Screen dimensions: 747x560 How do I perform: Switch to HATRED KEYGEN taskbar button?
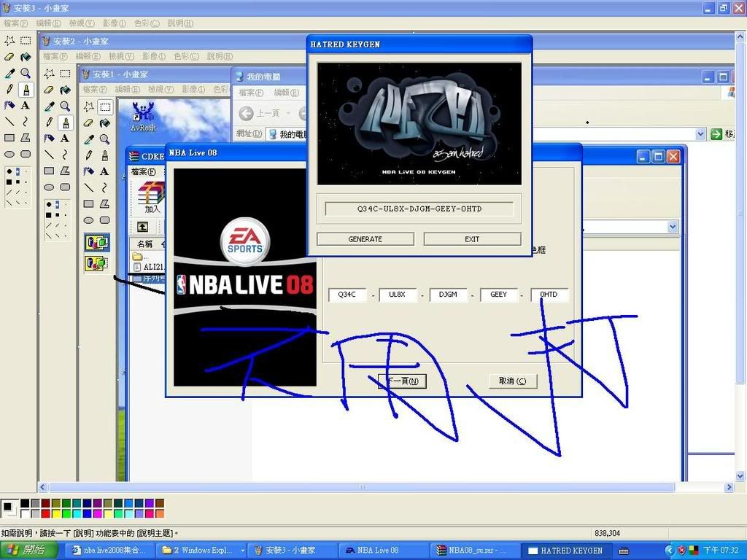point(565,551)
